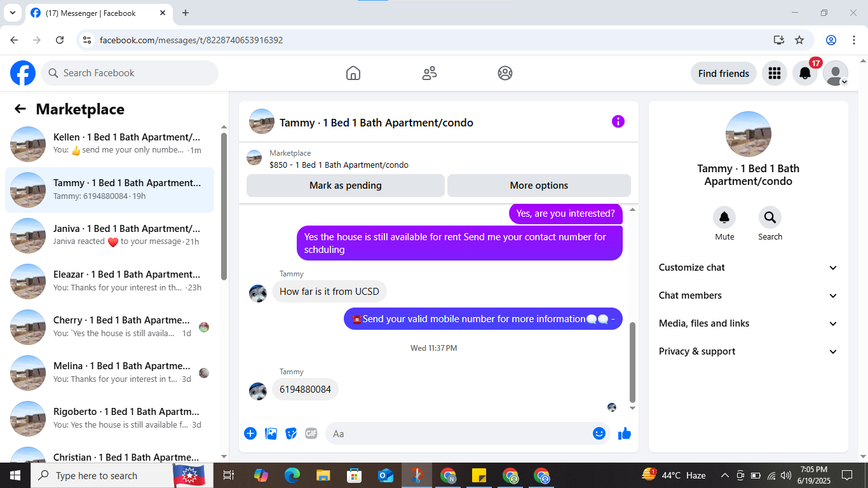The image size is (868, 488).
Task: Send a thumbs-up like
Action: (625, 433)
